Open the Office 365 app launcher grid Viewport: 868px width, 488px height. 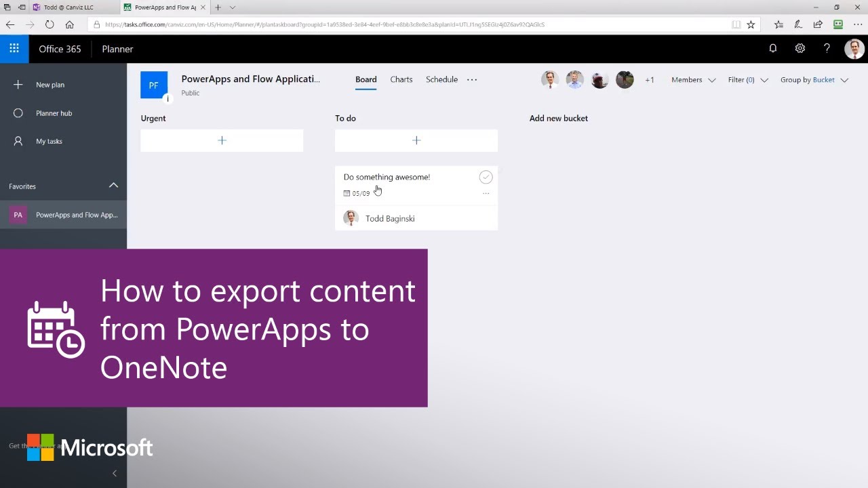coord(14,49)
